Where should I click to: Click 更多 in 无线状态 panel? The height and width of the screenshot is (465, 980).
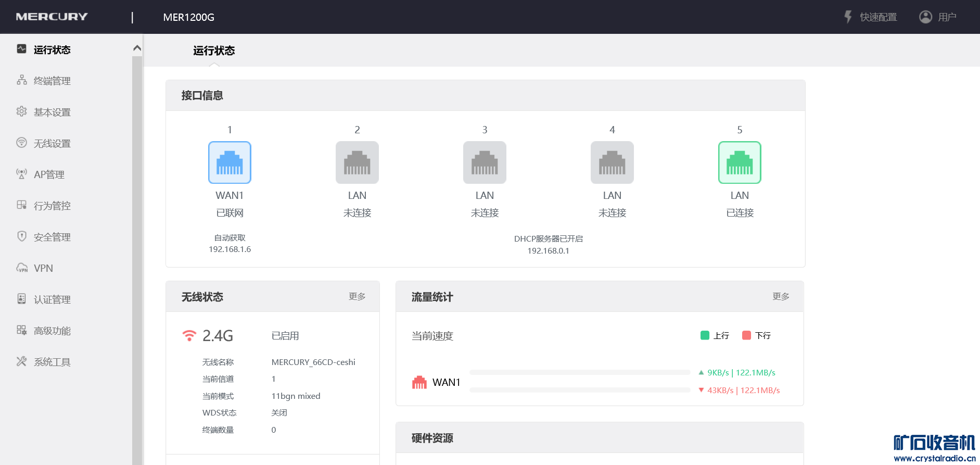coord(357,296)
